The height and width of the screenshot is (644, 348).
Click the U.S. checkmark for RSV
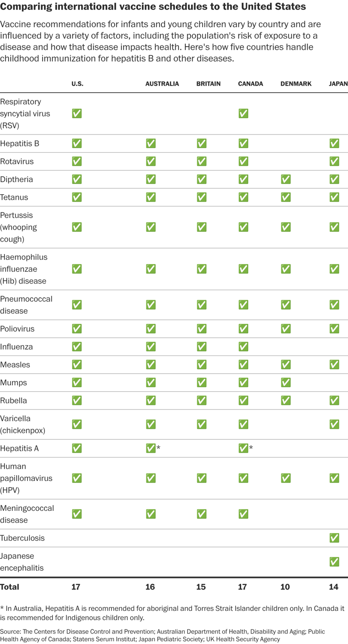77,113
